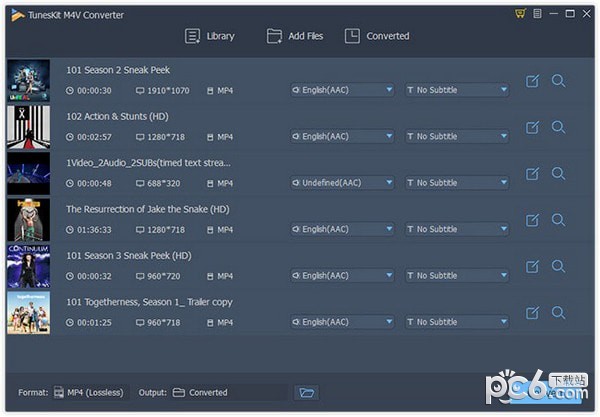Viewport: 600px width, 417px height.
Task: Click title 101 Season 3 Sneak Peek (HD)
Action: 129,256
